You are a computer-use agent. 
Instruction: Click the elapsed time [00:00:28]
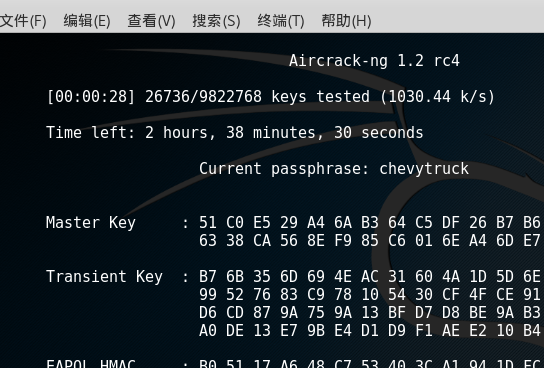point(91,96)
